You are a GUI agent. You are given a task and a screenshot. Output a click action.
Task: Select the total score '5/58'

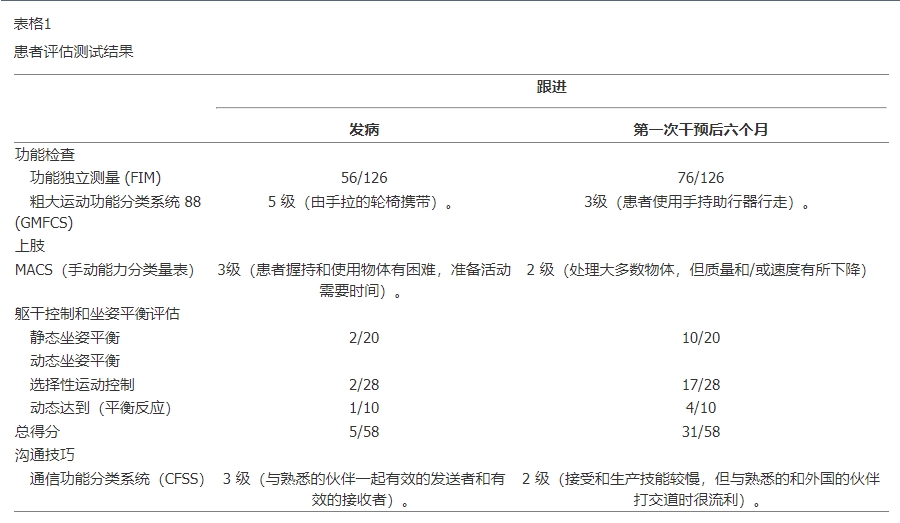pos(364,432)
